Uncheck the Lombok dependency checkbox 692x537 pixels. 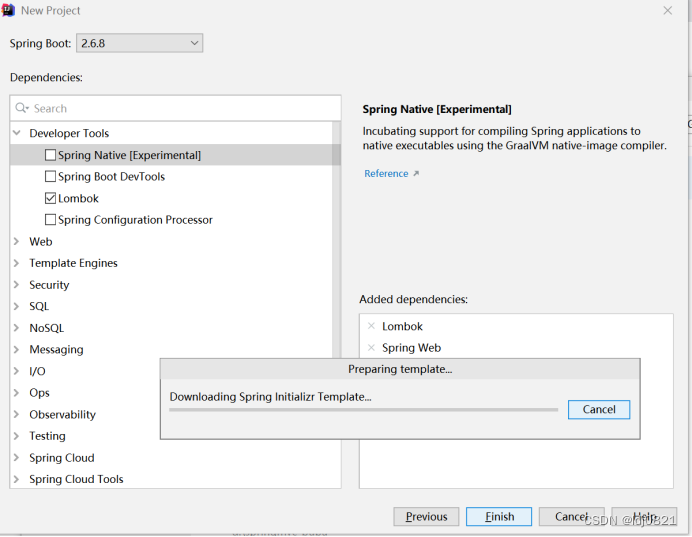tap(50, 198)
